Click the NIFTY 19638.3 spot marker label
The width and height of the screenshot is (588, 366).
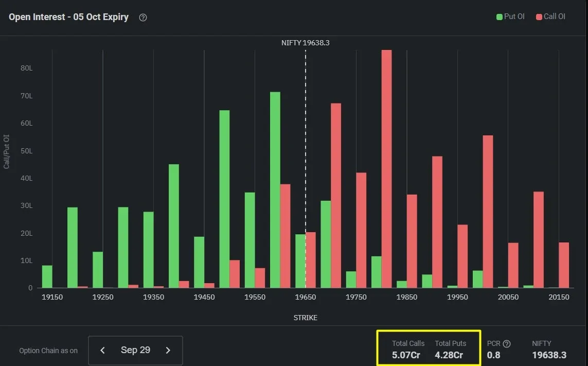(305, 43)
